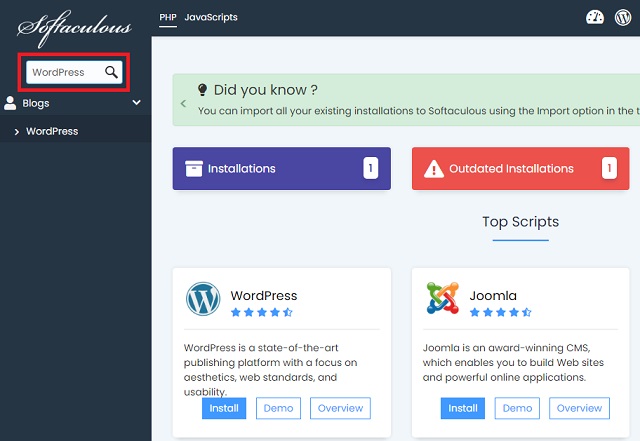Image resolution: width=640 pixels, height=441 pixels.
Task: Install WordPress using the Install button
Action: (x=224, y=408)
